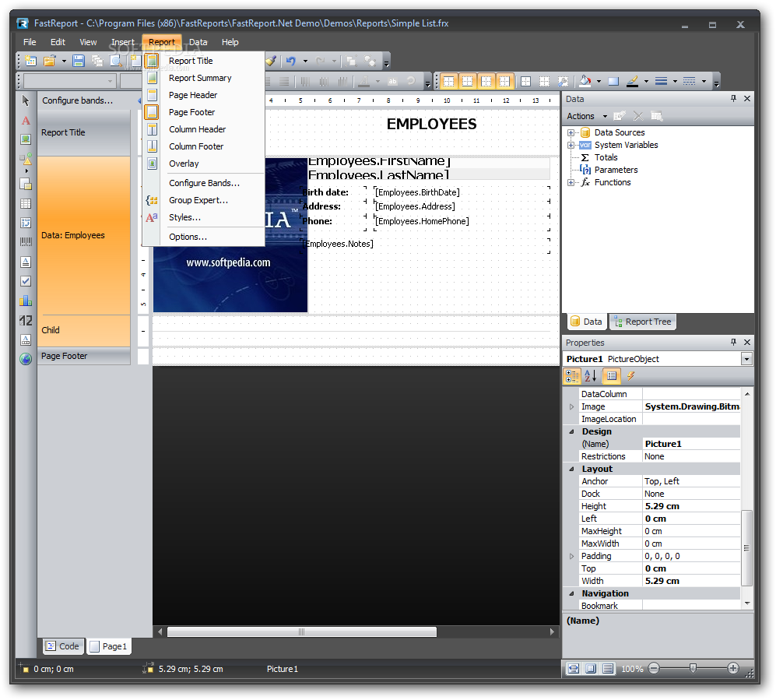Screen dimensions: 776x700
Task: Toggle the left border line button
Action: [486, 81]
